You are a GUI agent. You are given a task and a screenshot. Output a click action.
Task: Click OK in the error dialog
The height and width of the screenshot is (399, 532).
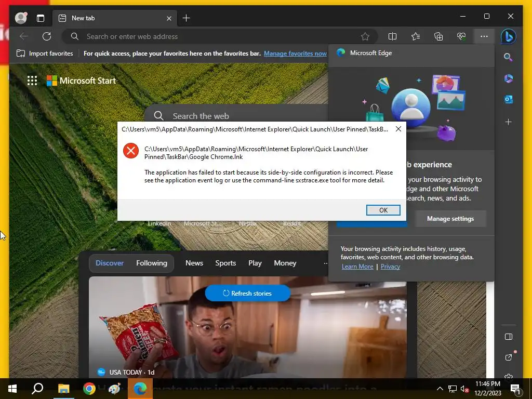pos(383,210)
